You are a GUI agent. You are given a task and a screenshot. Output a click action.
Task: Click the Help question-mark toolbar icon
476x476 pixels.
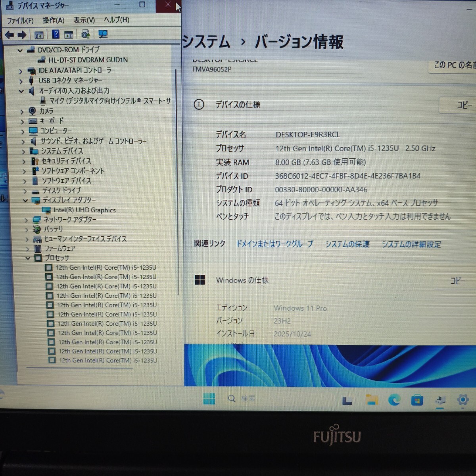[x=56, y=35]
